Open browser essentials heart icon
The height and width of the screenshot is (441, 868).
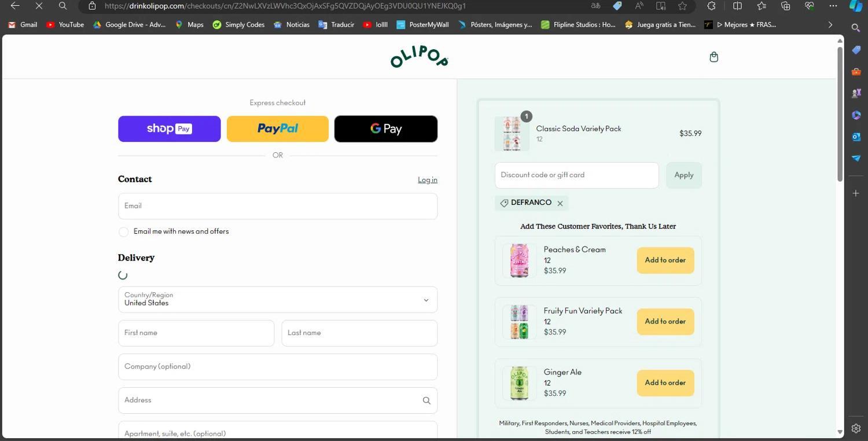(809, 6)
